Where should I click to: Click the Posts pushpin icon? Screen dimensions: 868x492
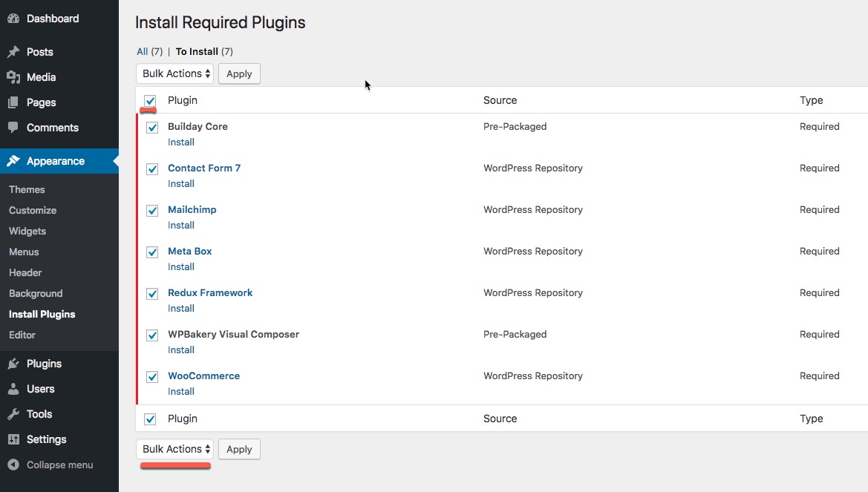13,52
